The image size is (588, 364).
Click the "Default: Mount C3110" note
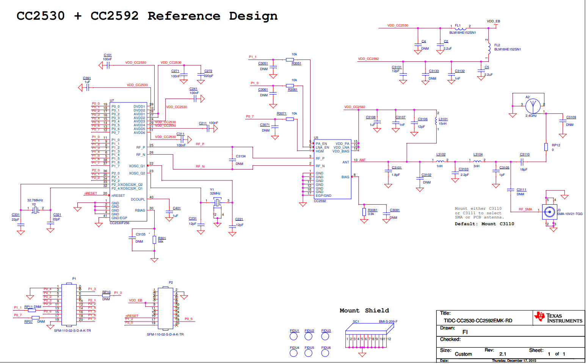pos(484,224)
